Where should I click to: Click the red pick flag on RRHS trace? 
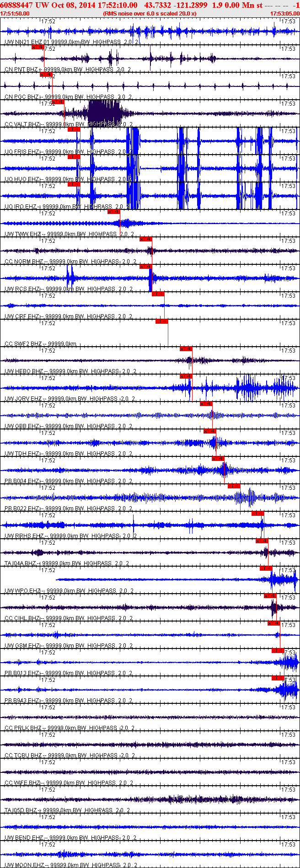point(258,514)
